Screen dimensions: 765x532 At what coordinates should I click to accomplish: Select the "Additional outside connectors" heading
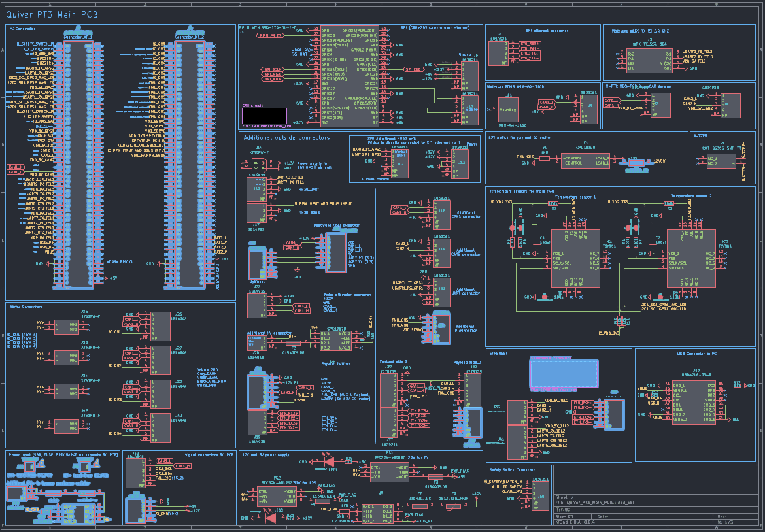[286, 138]
